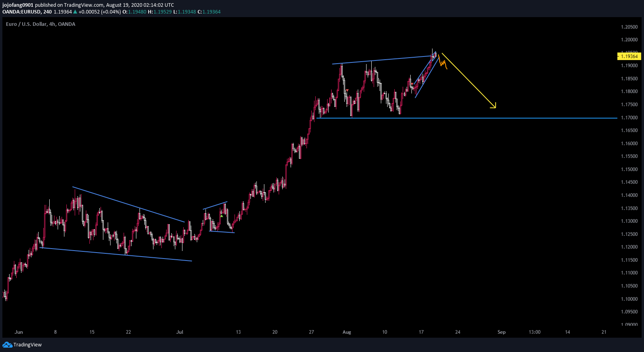Click the 1.13000 price axis label
The image size is (644, 352).
coord(629,221)
